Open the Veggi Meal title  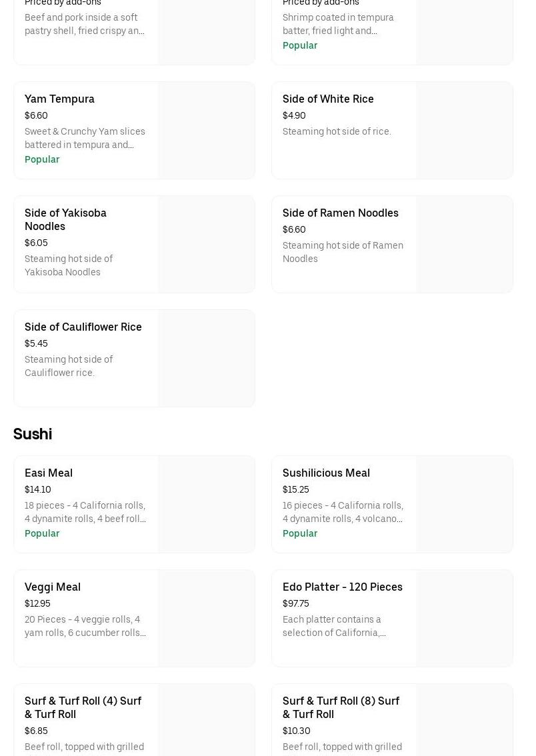[x=53, y=587]
